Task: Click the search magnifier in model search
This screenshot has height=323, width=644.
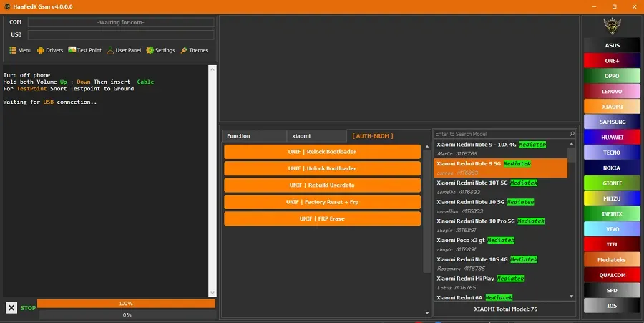Action: click(572, 134)
